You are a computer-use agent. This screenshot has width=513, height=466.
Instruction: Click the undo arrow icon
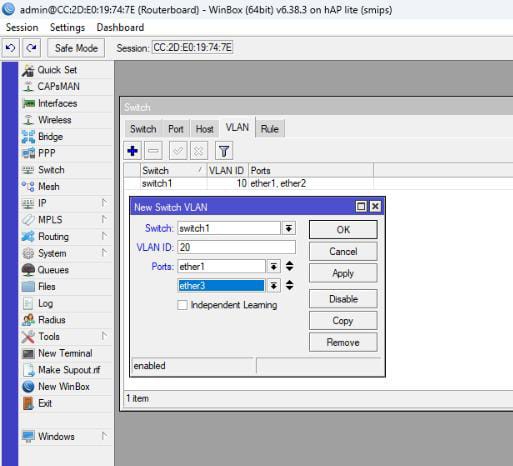11,48
